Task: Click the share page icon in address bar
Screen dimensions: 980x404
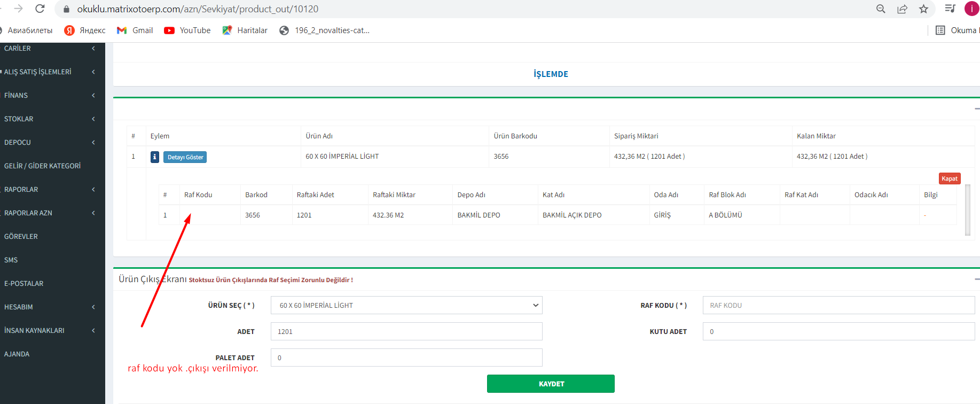Action: point(902,9)
